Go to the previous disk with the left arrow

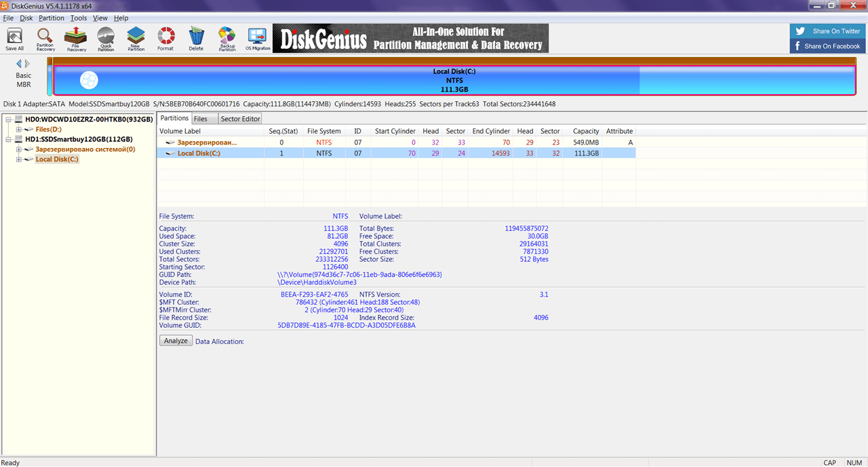coord(19,64)
